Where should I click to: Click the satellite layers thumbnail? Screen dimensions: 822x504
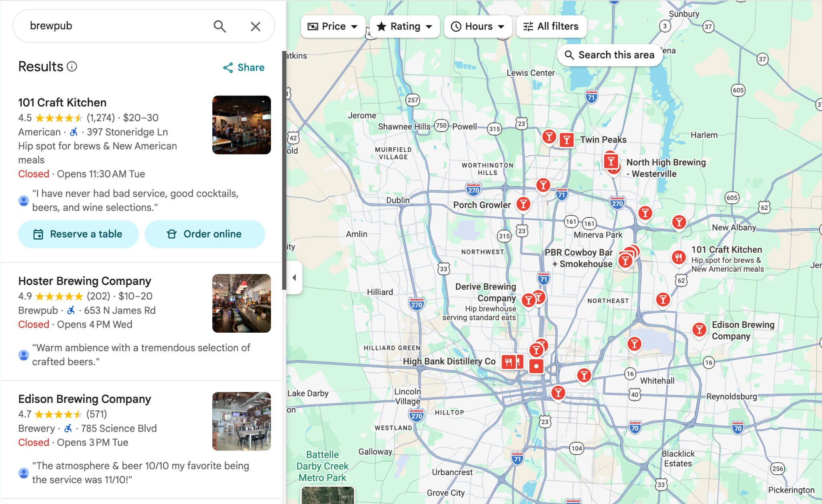[x=328, y=495]
